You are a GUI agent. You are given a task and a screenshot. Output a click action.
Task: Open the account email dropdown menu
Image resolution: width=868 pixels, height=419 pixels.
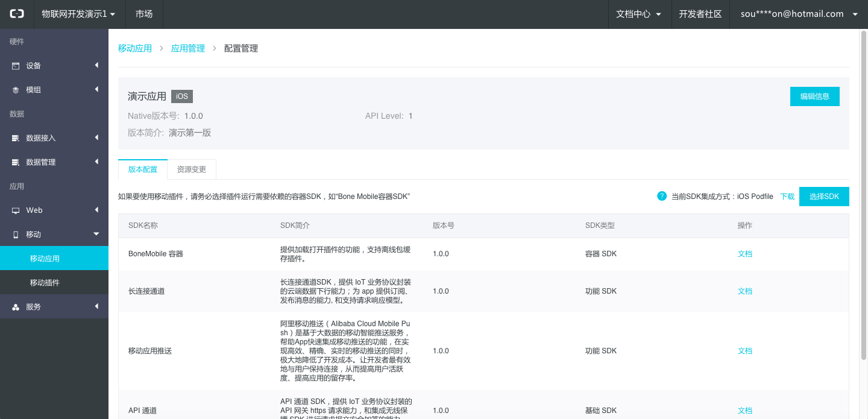tap(799, 14)
